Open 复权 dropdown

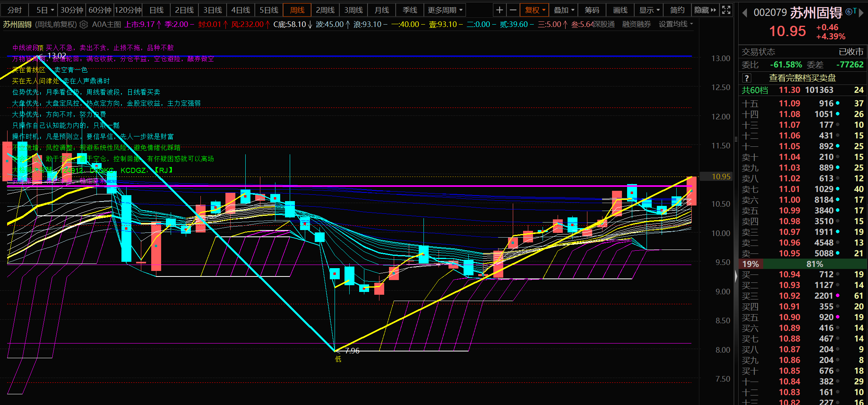535,10
